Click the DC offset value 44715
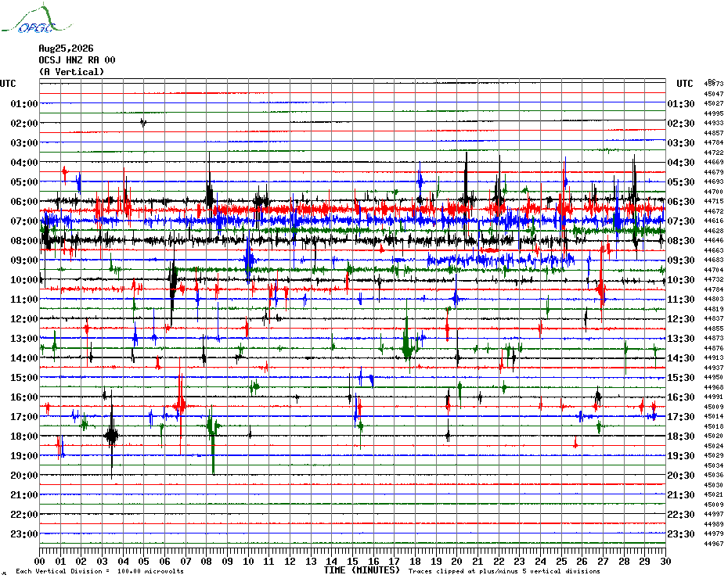This screenshot has height=582, width=728. coord(714,201)
